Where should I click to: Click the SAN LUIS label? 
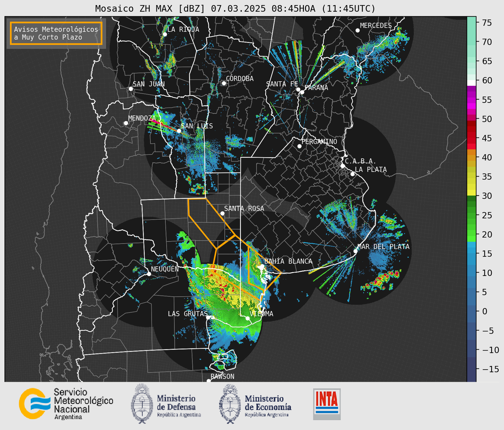197,126
